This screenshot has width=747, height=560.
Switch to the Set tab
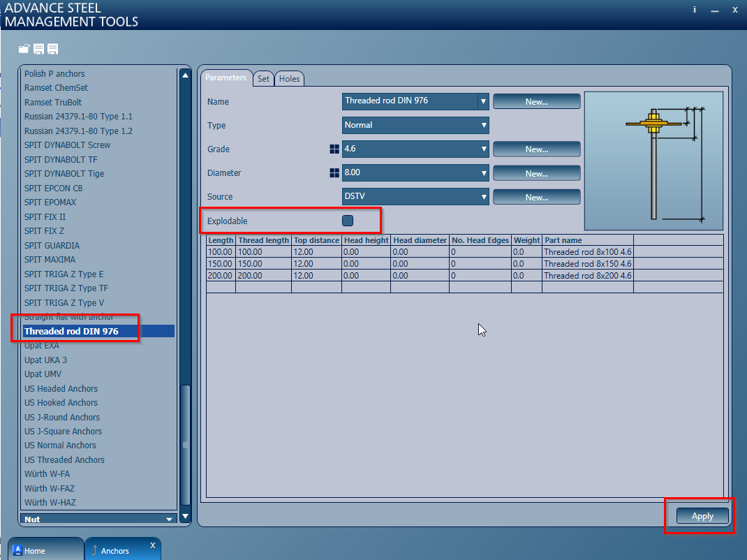[x=263, y=79]
